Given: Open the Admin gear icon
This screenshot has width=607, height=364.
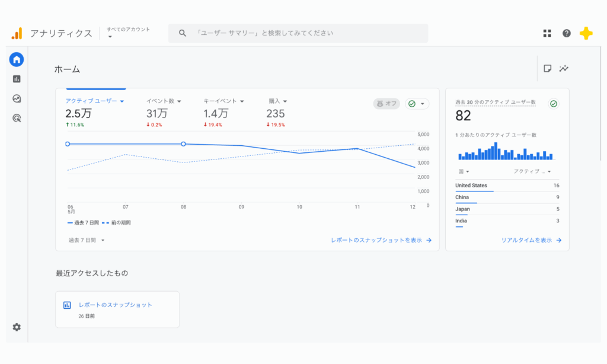Looking at the screenshot, I should coord(17,327).
